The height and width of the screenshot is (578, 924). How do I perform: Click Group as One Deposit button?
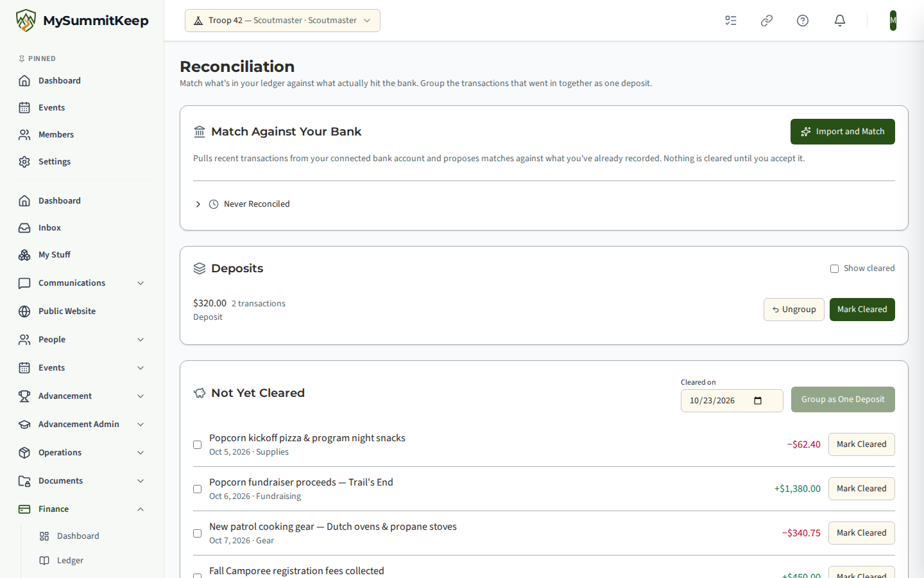point(843,399)
